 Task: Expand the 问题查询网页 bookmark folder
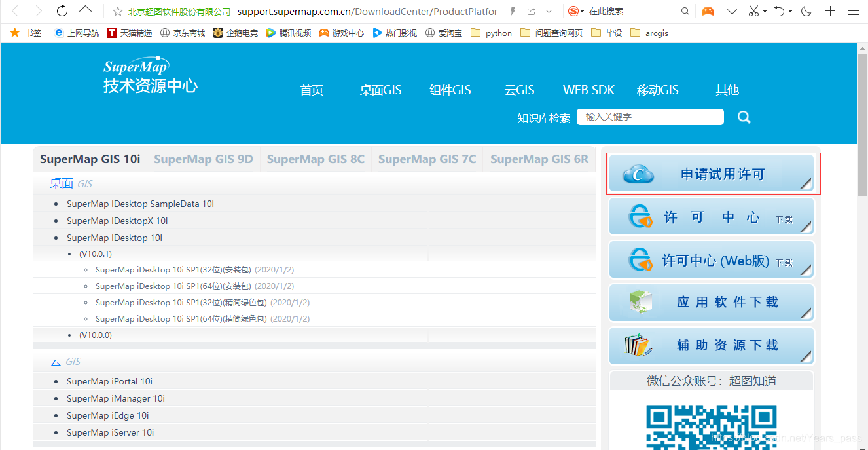point(551,33)
